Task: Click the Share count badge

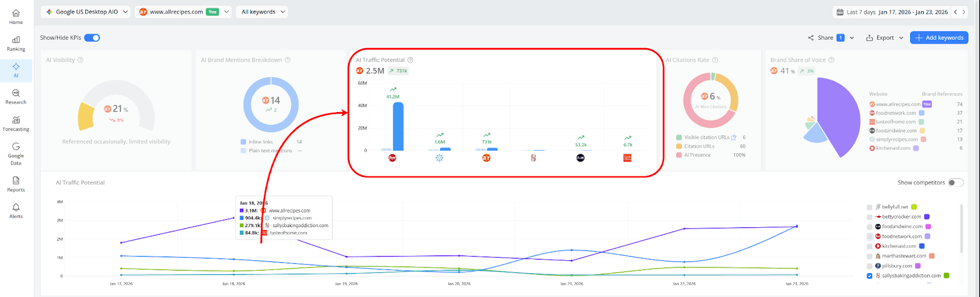Action: pos(840,38)
